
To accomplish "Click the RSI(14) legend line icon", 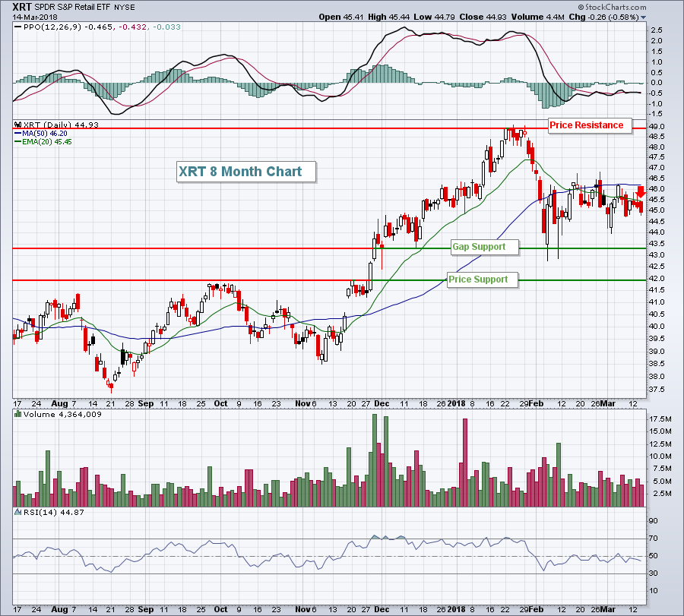I will point(18,512).
